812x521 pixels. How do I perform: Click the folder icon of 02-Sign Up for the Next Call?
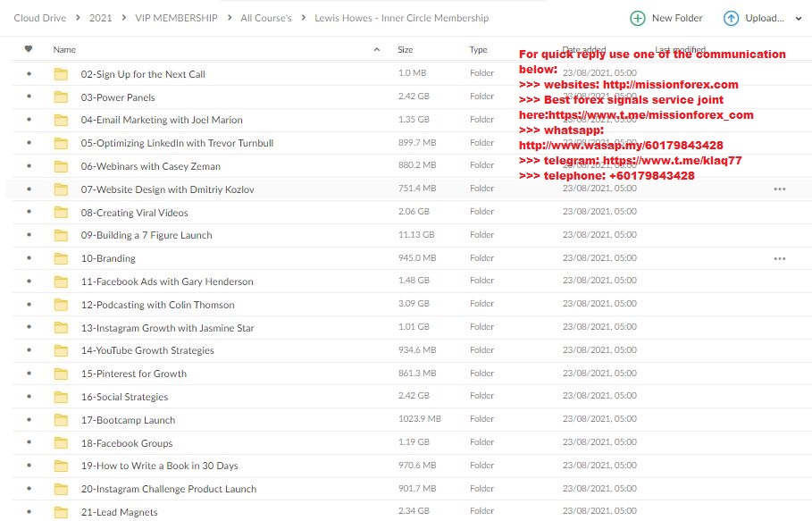point(61,74)
